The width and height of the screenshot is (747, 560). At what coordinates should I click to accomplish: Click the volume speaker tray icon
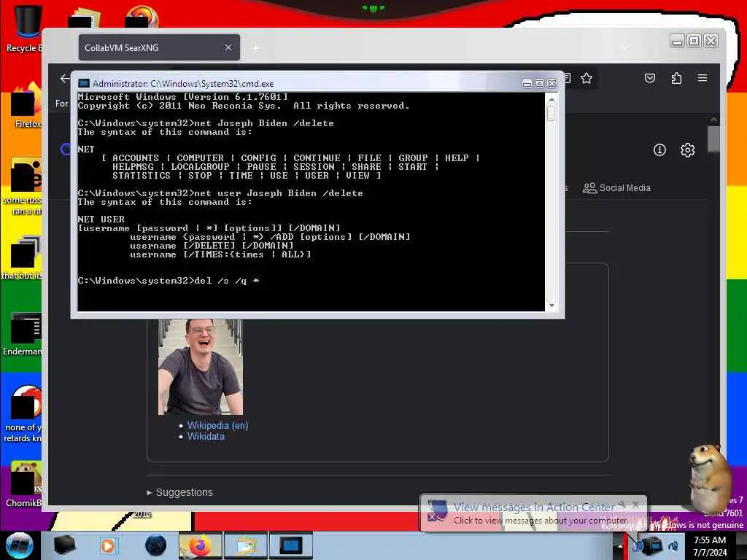click(x=673, y=545)
